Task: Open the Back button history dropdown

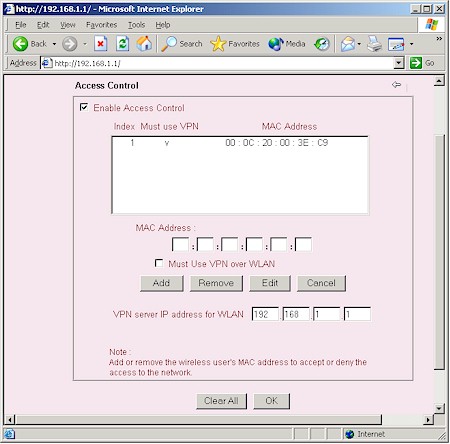Action: 54,44
